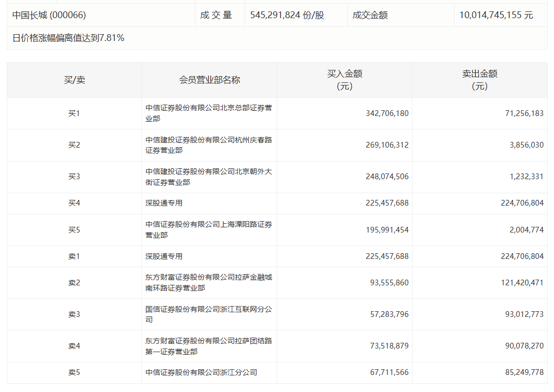Select buy amount 225,457,688 in 卖1 row
Viewport: 554px width, 392px height.
pos(387,256)
